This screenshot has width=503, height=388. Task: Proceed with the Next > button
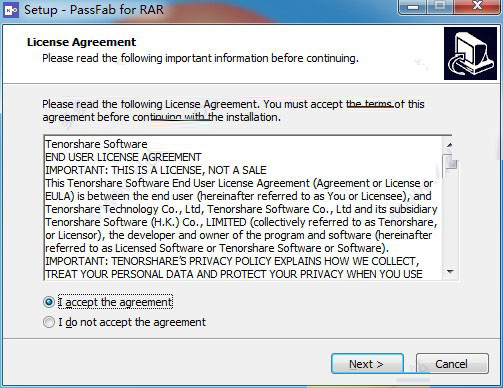[x=367, y=364]
